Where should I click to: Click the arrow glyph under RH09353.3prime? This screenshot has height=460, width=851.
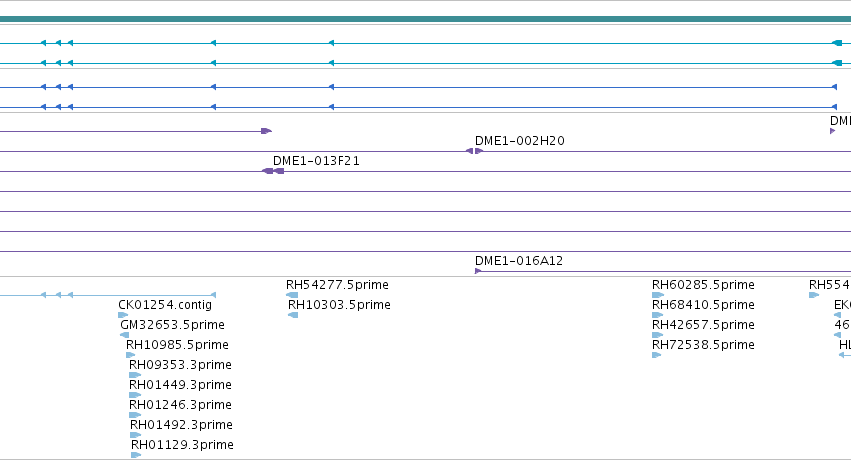tap(135, 375)
